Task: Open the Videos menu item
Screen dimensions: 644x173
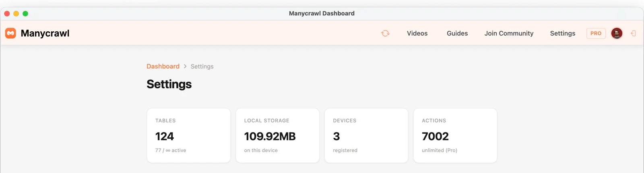Action: click(x=417, y=33)
